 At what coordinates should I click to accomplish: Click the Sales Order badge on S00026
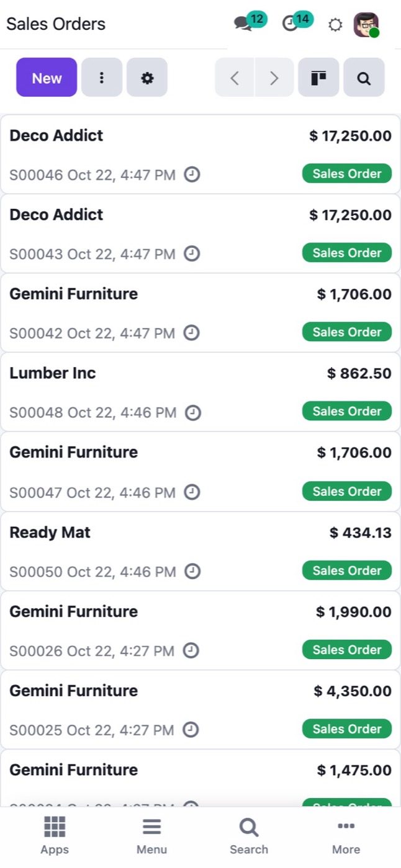pyautogui.click(x=347, y=650)
